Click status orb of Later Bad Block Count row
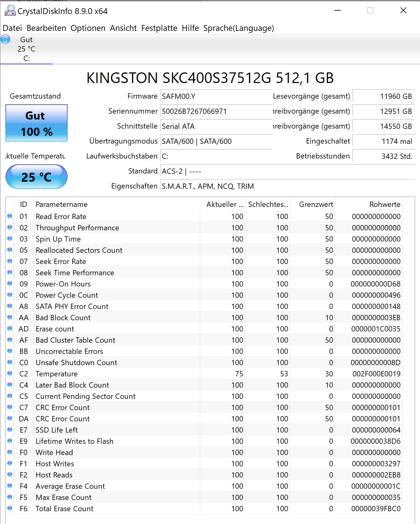420x524 pixels. [10, 384]
